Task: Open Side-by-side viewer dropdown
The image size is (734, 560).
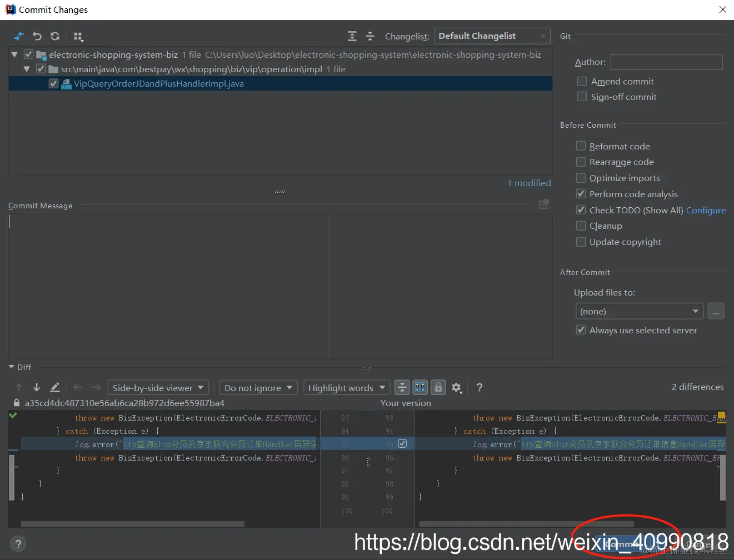Action: pos(158,388)
